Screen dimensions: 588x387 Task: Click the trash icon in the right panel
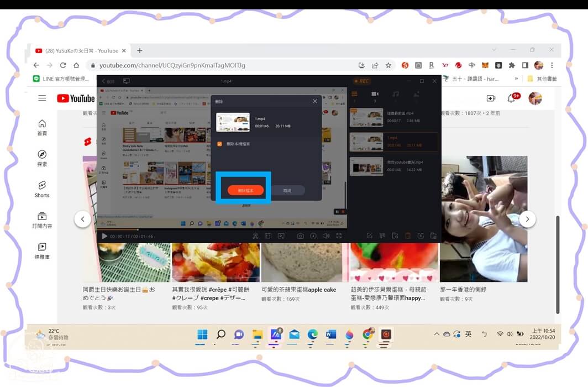click(x=407, y=235)
